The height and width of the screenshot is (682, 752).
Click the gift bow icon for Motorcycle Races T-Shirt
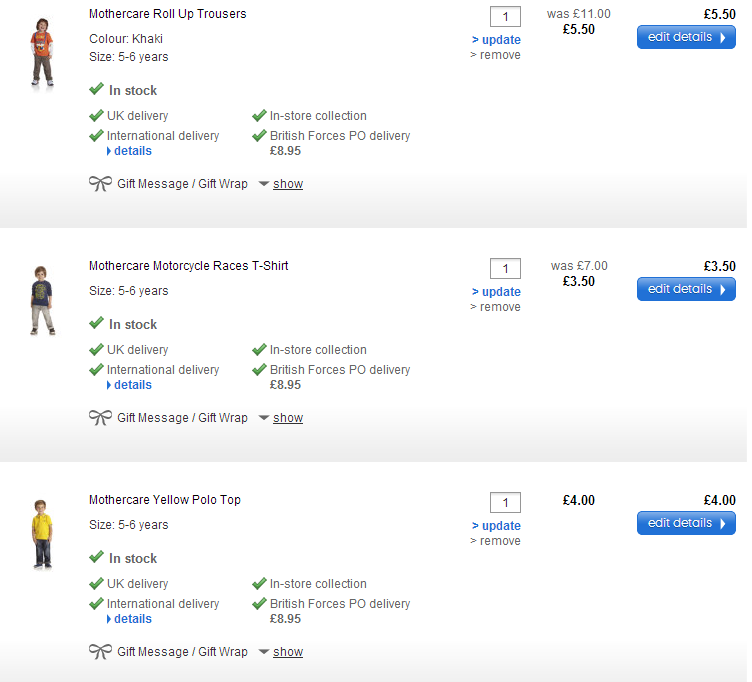(x=100, y=417)
